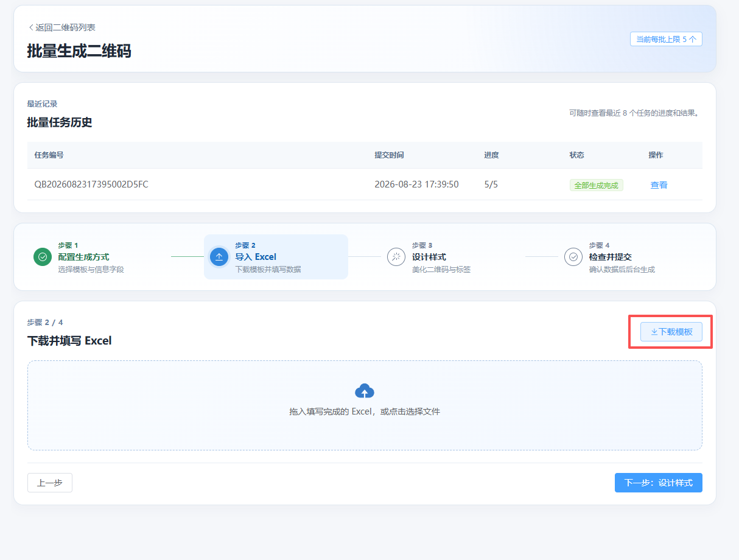Click step 2 upload icon

coord(219,257)
